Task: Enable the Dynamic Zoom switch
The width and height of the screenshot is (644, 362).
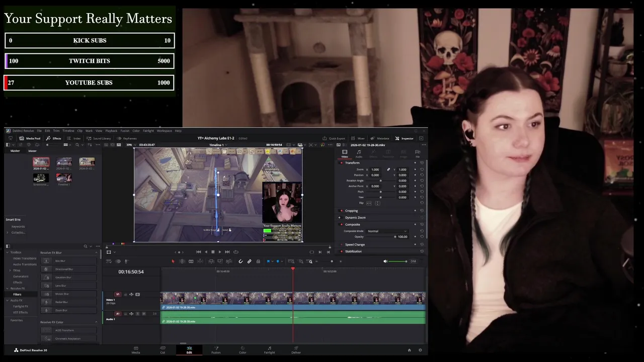Action: click(340, 218)
